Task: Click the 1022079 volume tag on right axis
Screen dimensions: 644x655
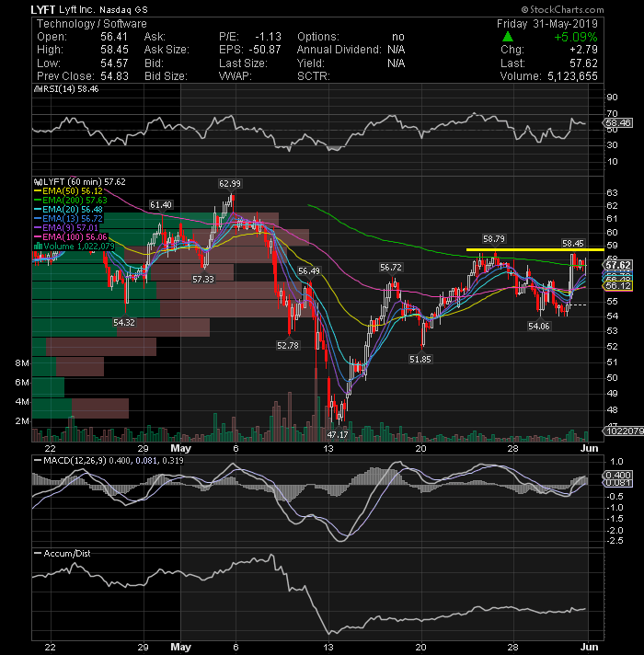Action: [x=622, y=431]
